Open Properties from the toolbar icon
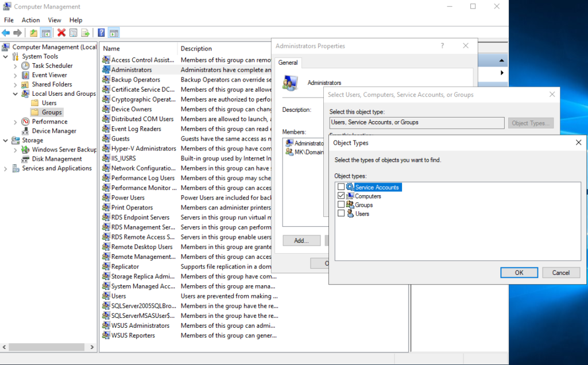This screenshot has height=365, width=588. click(x=73, y=33)
